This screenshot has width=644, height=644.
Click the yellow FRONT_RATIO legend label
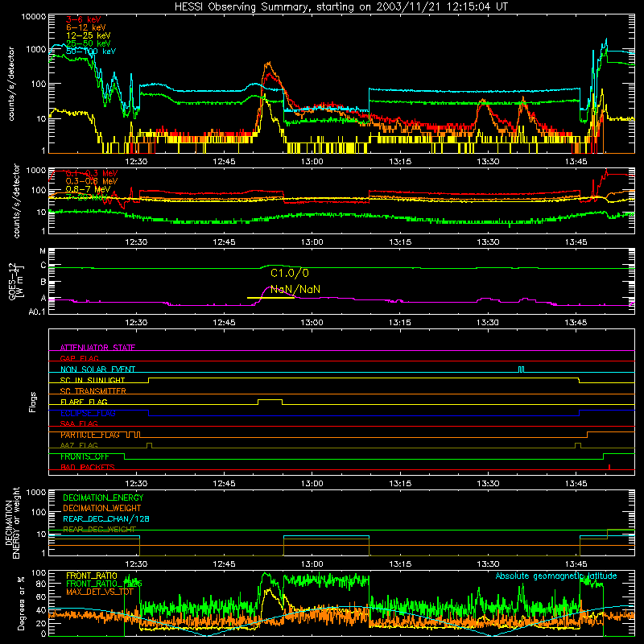pos(92,576)
